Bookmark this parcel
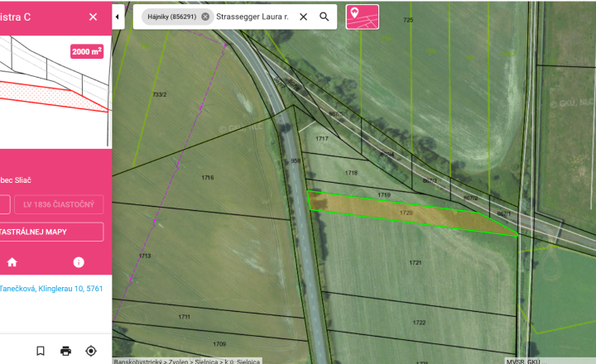Screen dimensions: 596x364 point(41,351)
